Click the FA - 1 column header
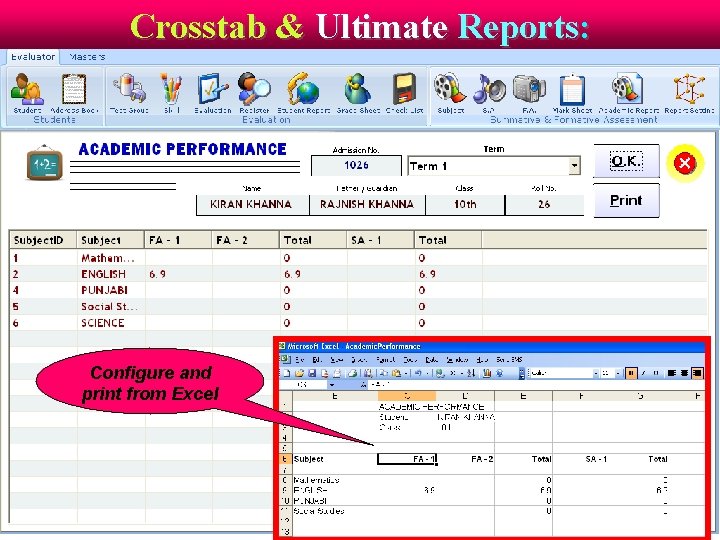 click(178, 240)
